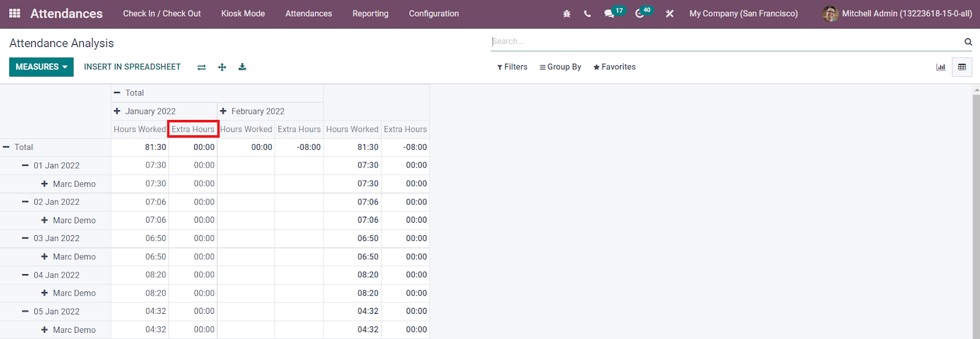980x339 pixels.
Task: Switch to pivot view icon
Action: 962,67
